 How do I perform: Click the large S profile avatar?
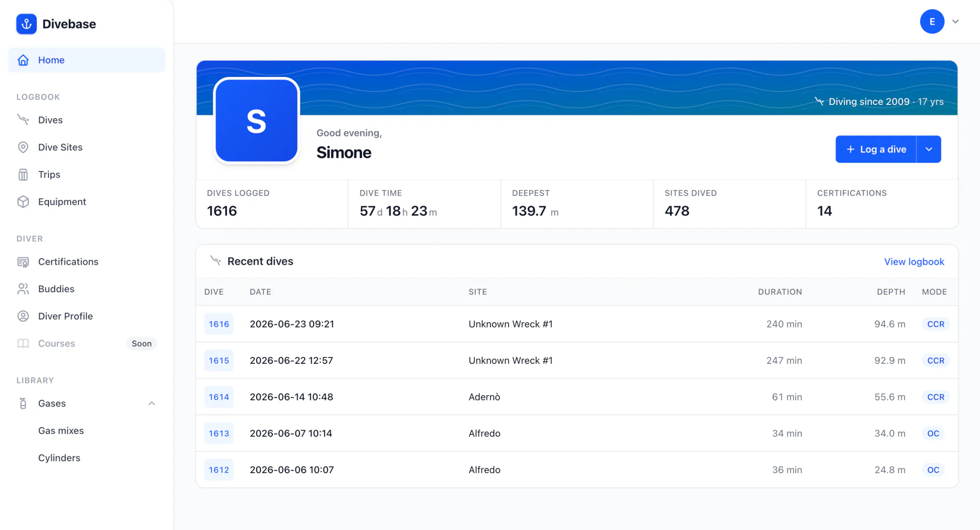coord(256,120)
